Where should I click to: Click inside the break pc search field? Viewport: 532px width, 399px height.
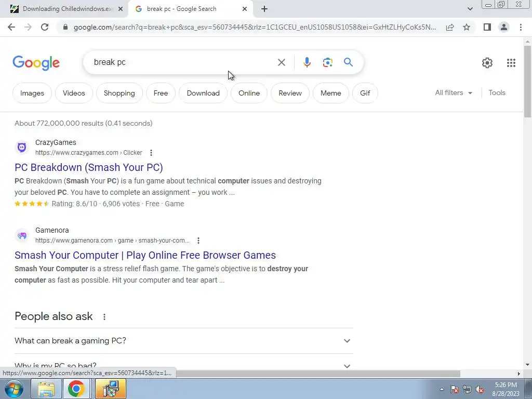coord(183,62)
